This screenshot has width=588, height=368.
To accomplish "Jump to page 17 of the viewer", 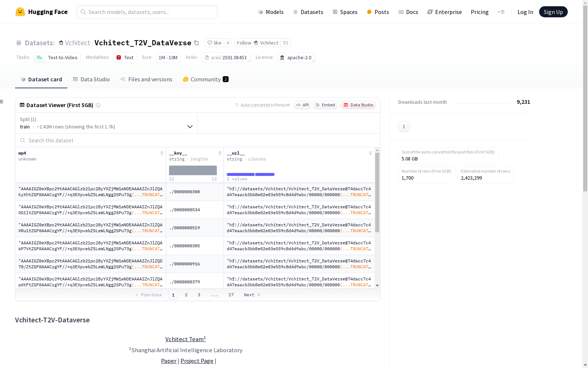I will (231, 295).
